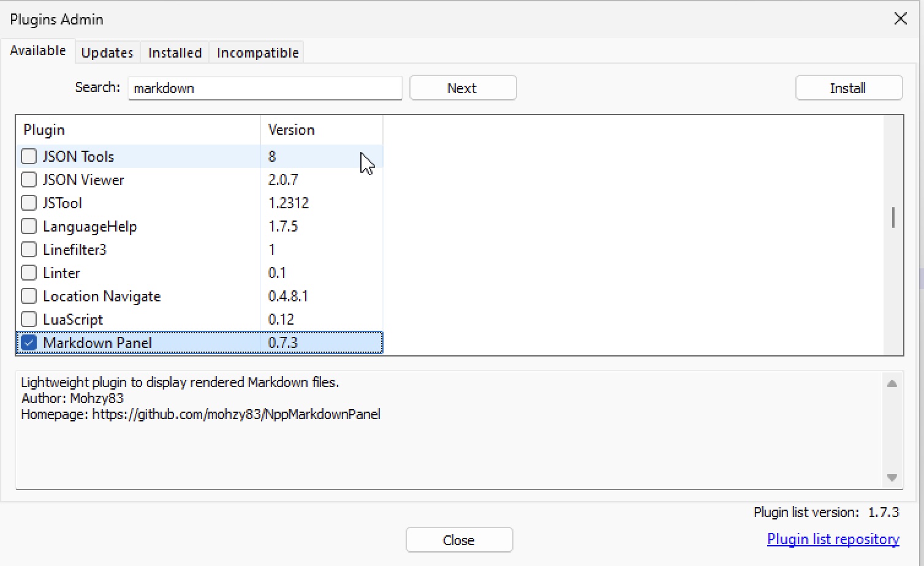The height and width of the screenshot is (566, 924).
Task: Switch to the Updates tab
Action: [x=107, y=53]
